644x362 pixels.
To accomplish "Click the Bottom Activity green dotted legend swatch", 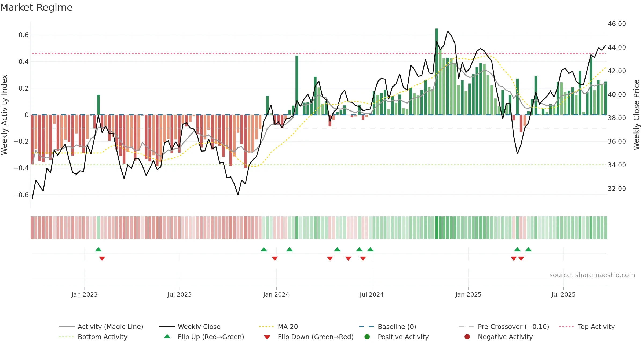I will pyautogui.click(x=67, y=337).
